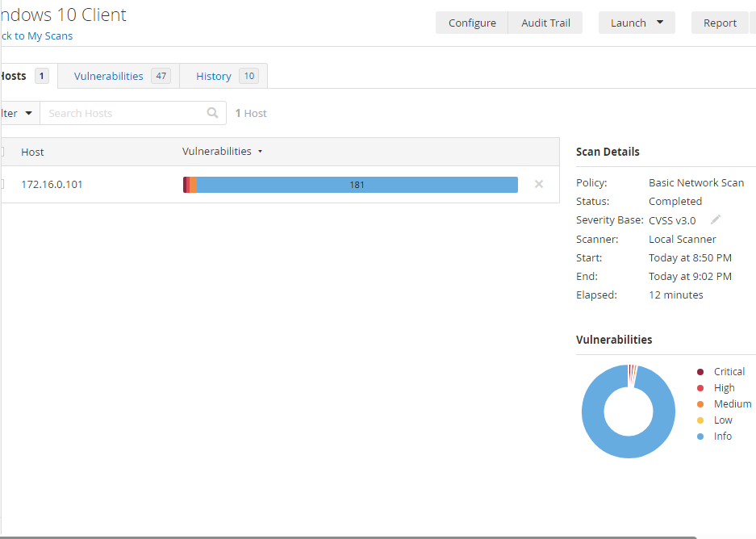Click the search magnifier icon in Search Hosts
The height and width of the screenshot is (539, 756).
(212, 113)
